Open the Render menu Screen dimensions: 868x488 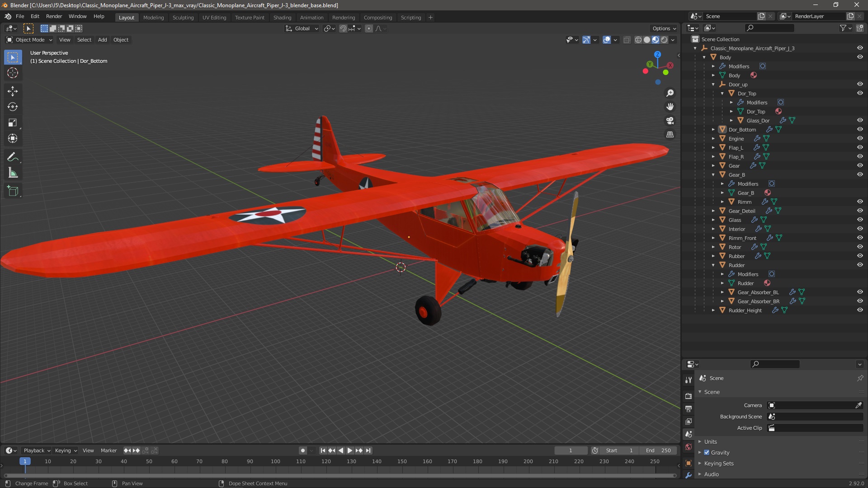coord(54,16)
